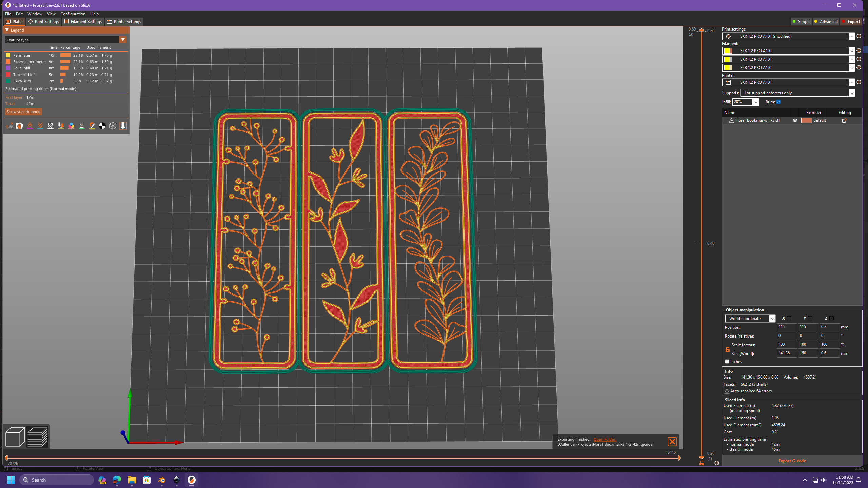Screen dimensions: 868x488
Task: Toggle shells cube icon in legend
Action: [113, 126]
